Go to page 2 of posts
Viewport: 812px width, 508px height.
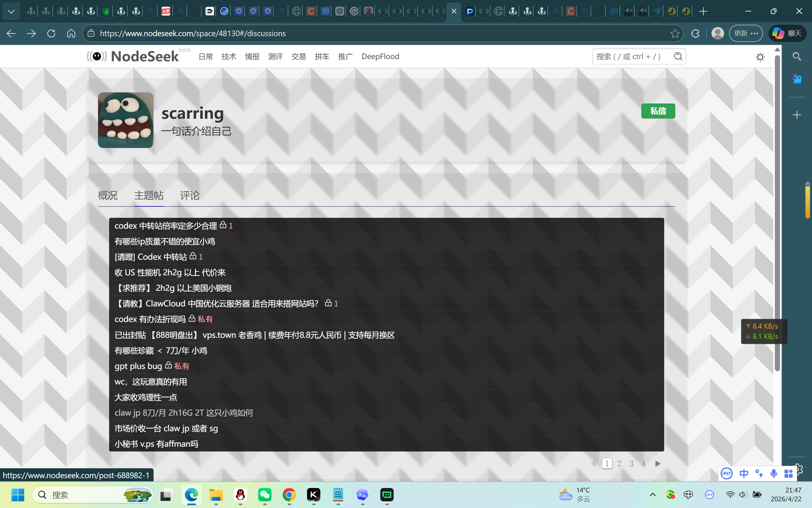click(619, 463)
